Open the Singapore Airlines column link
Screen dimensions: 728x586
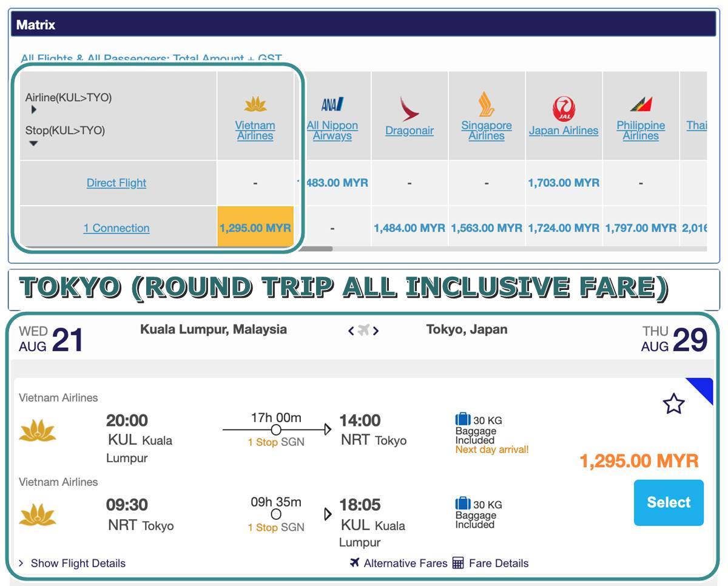coord(487,130)
